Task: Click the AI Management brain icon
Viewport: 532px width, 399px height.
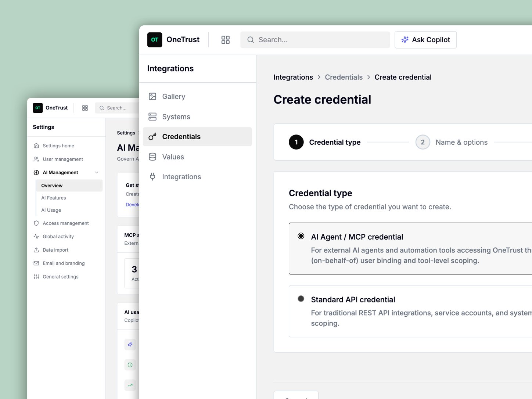Action: click(x=36, y=172)
